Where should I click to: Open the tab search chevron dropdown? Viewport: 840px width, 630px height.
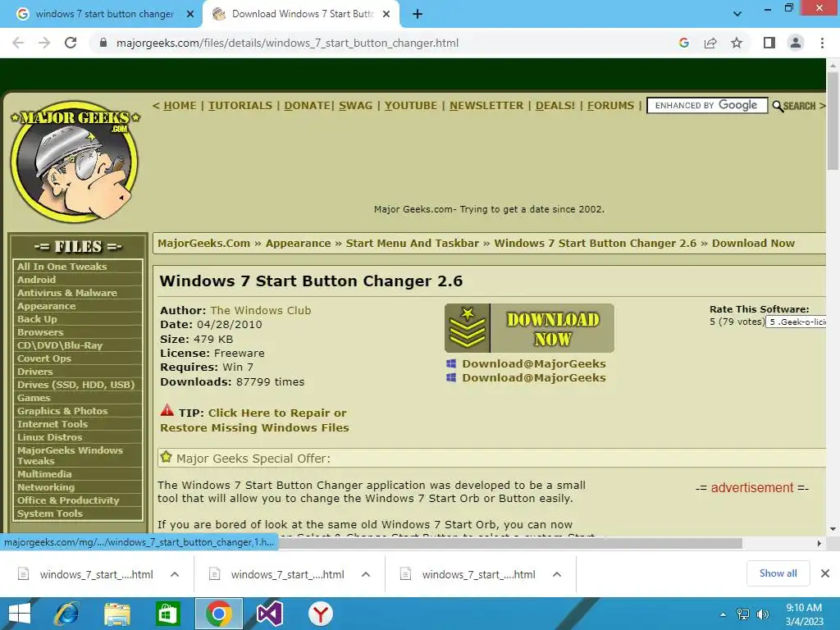(737, 14)
